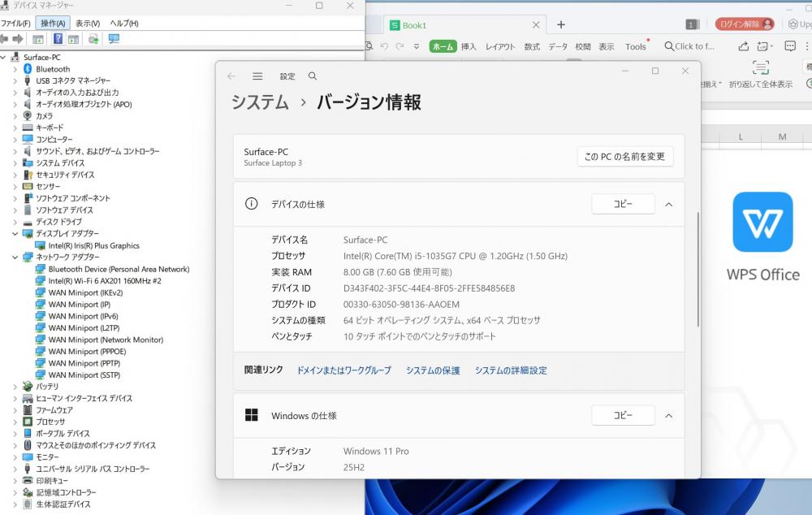This screenshot has width=812, height=515.
Task: Add a new tab in WPS Office
Action: [560, 25]
